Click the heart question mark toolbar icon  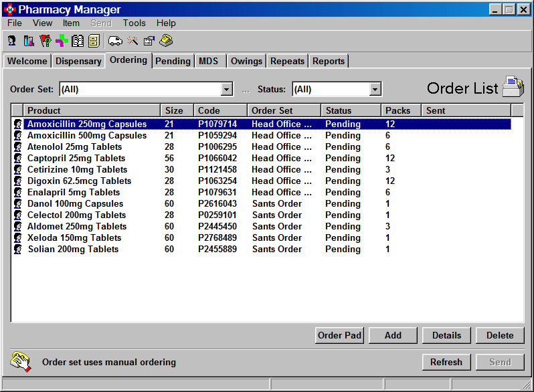(x=46, y=41)
